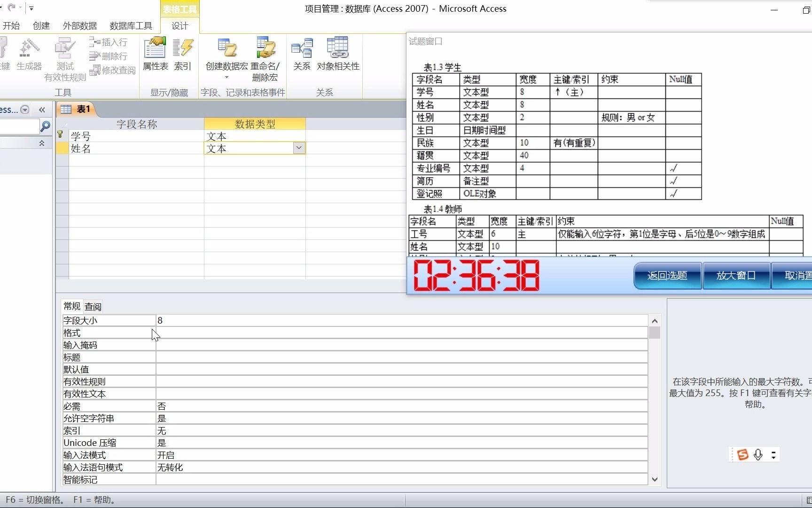
Task: Click the search magnifier in navigation pane
Action: pos(46,126)
